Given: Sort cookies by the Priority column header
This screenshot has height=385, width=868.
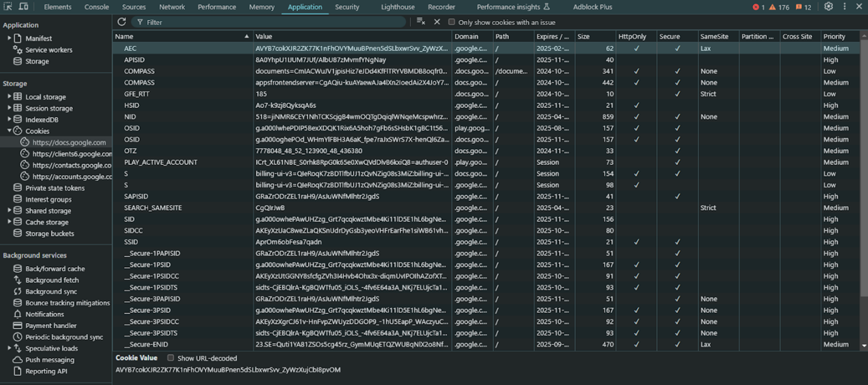Looking at the screenshot, I should (841, 36).
